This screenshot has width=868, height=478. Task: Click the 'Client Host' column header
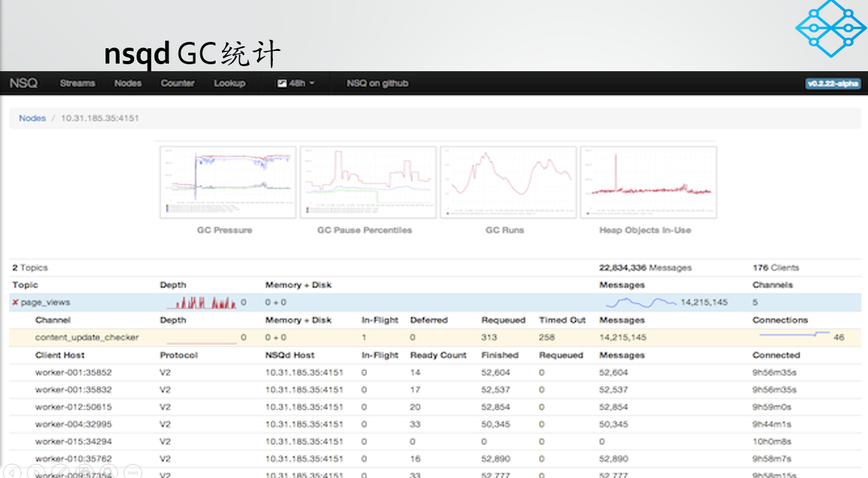coord(60,355)
